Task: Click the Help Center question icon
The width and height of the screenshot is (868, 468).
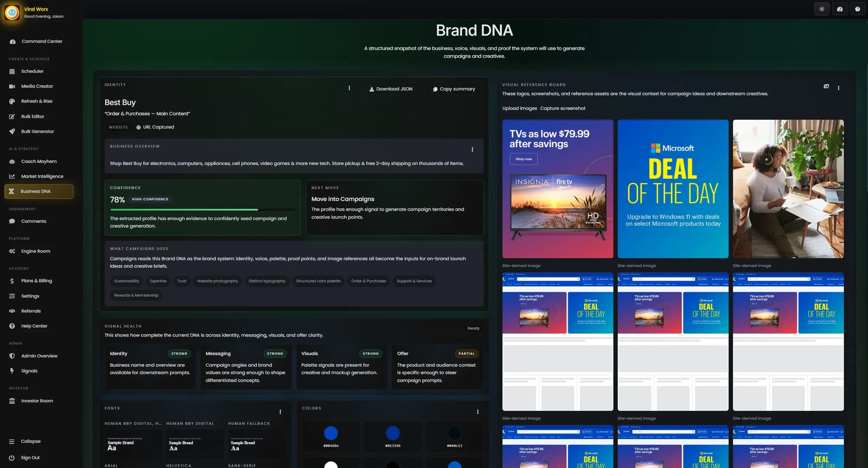Action: coord(12,326)
